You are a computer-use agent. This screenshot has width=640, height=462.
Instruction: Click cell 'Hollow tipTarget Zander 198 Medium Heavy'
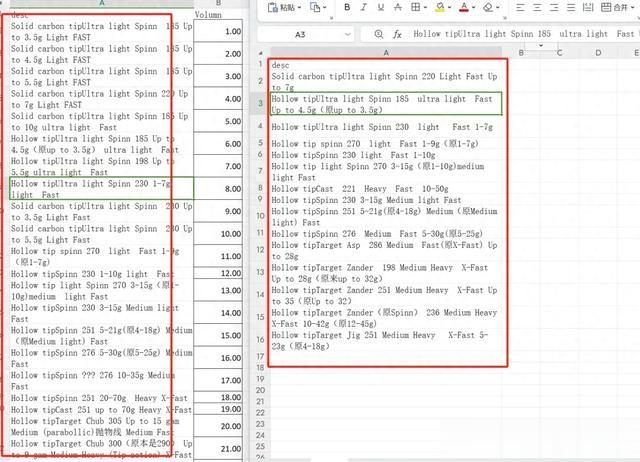(x=386, y=273)
